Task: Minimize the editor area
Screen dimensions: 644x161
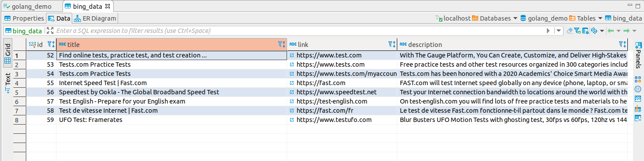Action: point(630,5)
